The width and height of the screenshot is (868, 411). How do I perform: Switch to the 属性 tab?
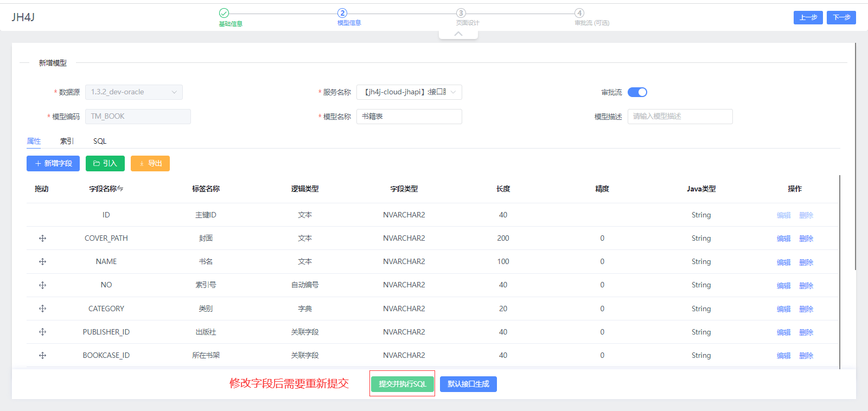(x=34, y=141)
